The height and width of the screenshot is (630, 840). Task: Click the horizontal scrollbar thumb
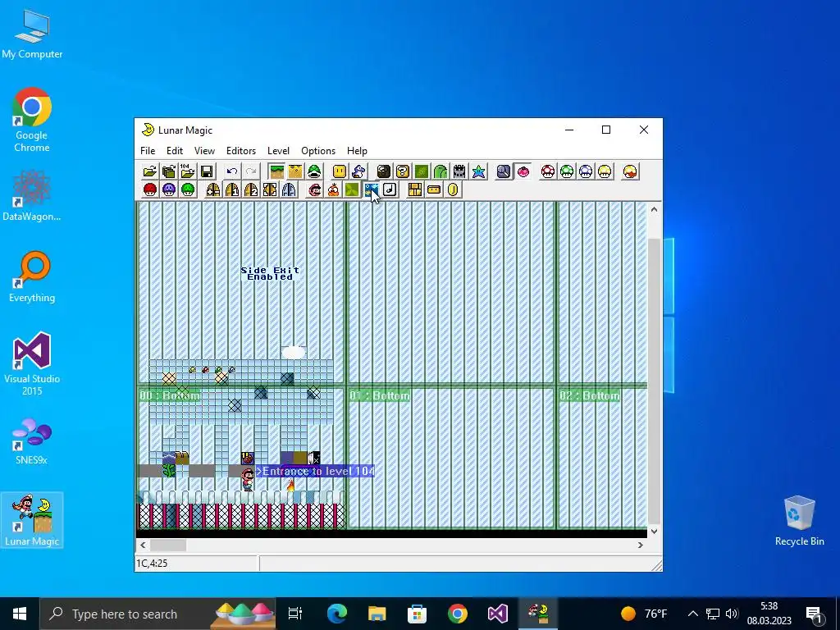coord(167,545)
